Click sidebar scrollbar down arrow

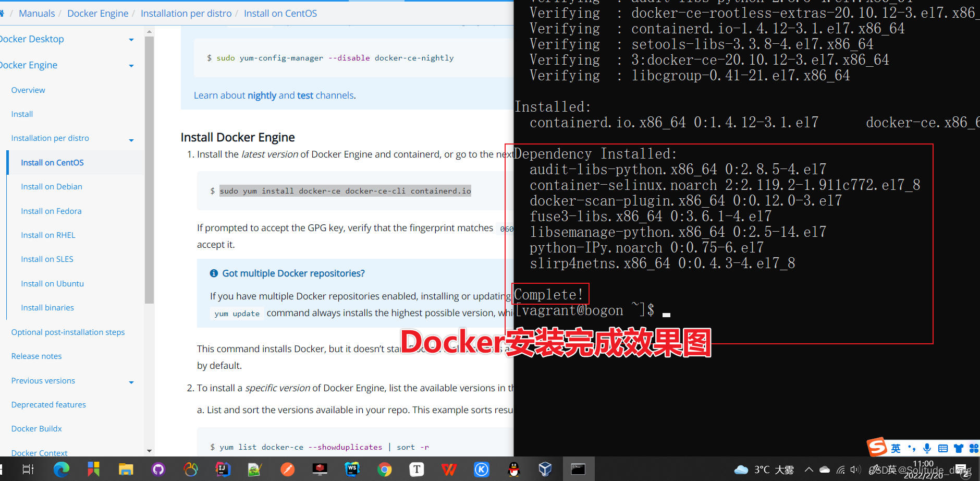[150, 451]
